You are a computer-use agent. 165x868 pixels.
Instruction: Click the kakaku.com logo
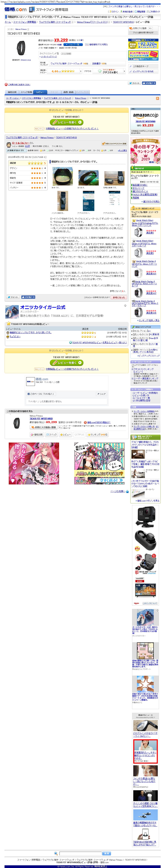click(x=15, y=9)
